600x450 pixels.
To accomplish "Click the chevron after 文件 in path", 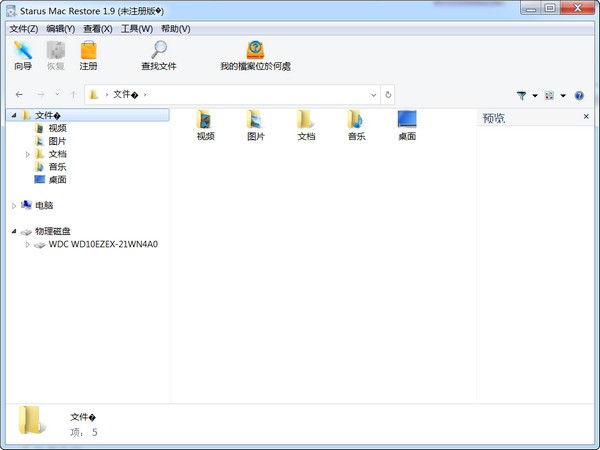I will tap(145, 95).
